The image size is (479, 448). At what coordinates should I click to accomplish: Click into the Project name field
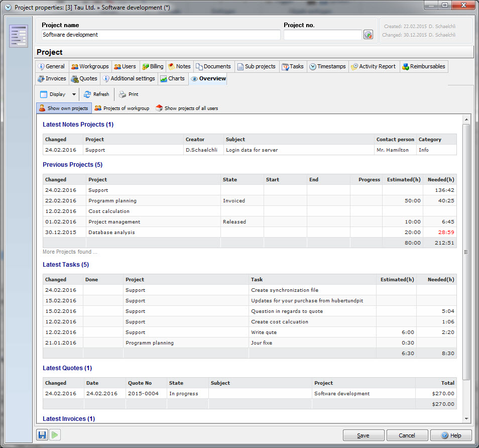(x=161, y=35)
